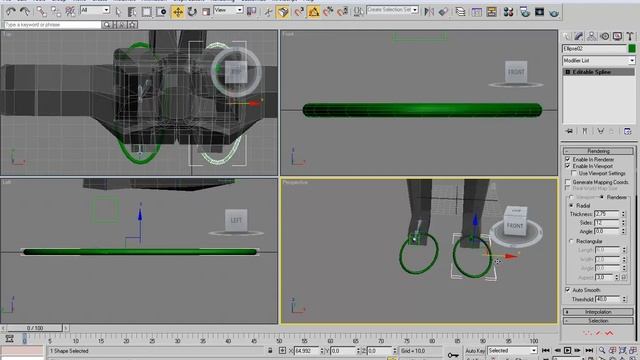
Task: Click the green object color swatch
Action: pos(632,49)
